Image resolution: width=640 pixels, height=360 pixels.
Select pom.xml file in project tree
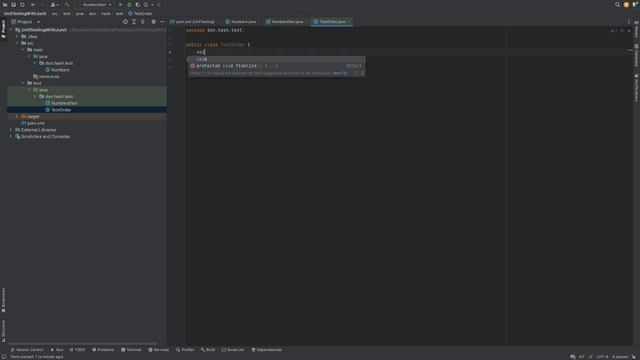(x=33, y=123)
